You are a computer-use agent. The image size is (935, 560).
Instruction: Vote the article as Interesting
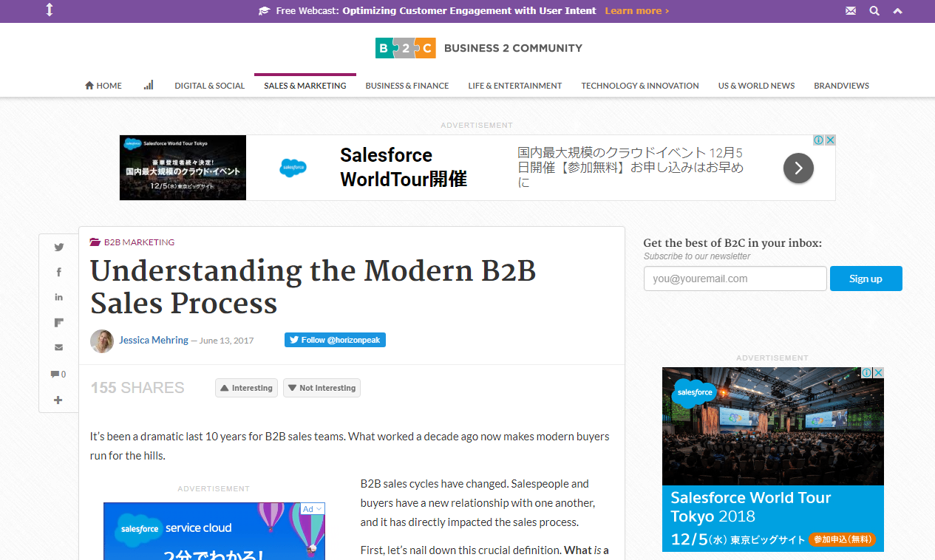click(x=247, y=388)
